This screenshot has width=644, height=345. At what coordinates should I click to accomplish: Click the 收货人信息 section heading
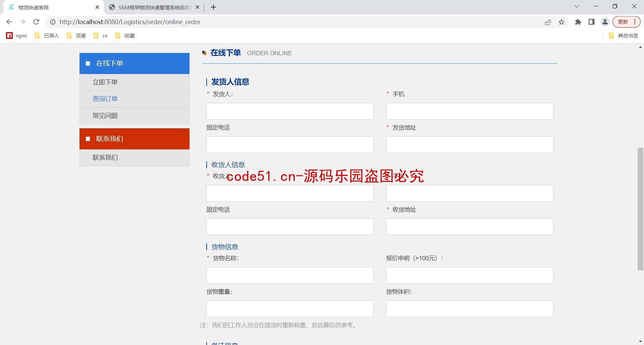[x=228, y=165]
